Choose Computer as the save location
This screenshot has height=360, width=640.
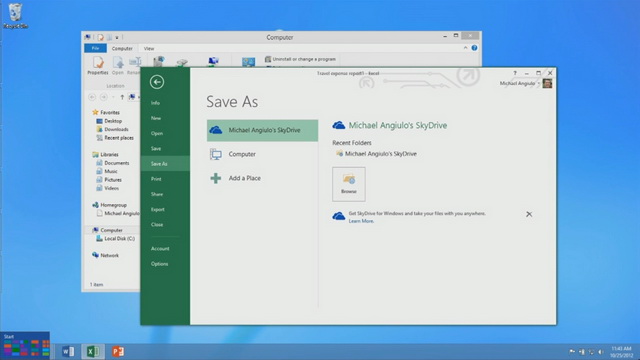tap(262, 154)
